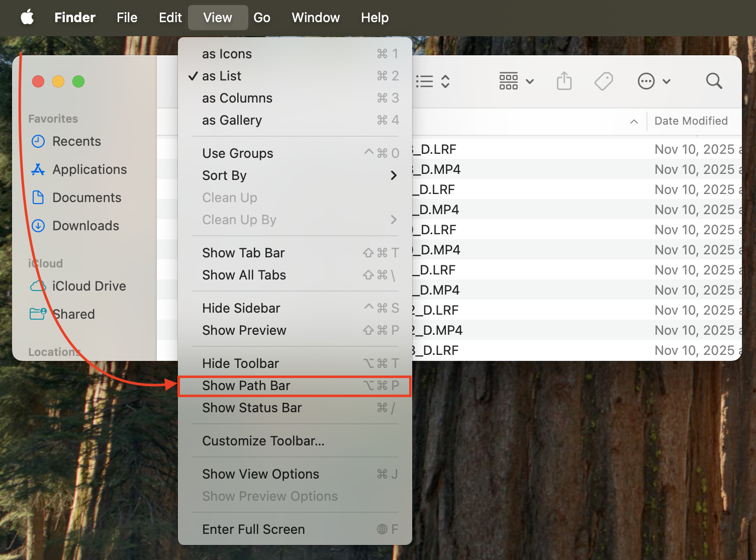Close the open View menu

coord(218,18)
